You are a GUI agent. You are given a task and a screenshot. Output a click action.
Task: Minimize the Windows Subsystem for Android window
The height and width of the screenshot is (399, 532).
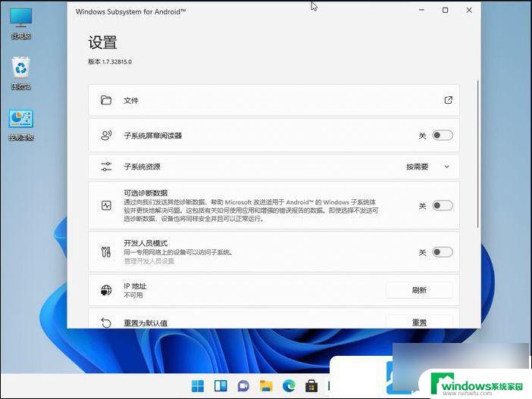[x=421, y=10]
